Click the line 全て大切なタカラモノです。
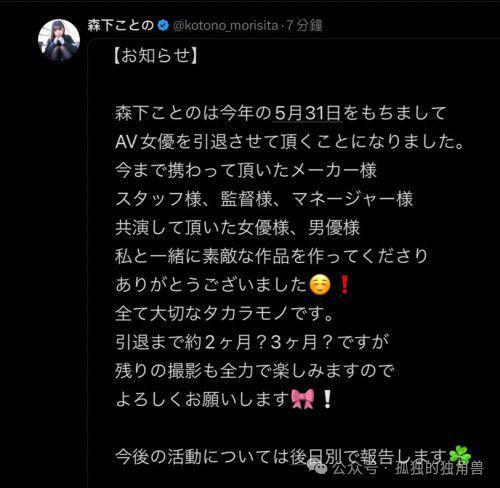The image size is (500, 488). click(x=224, y=314)
